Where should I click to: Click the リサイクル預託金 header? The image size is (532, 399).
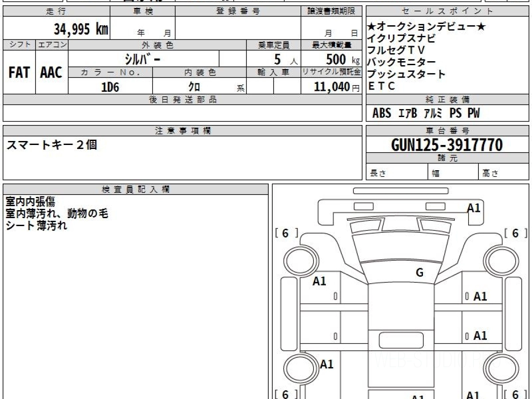[x=332, y=72]
